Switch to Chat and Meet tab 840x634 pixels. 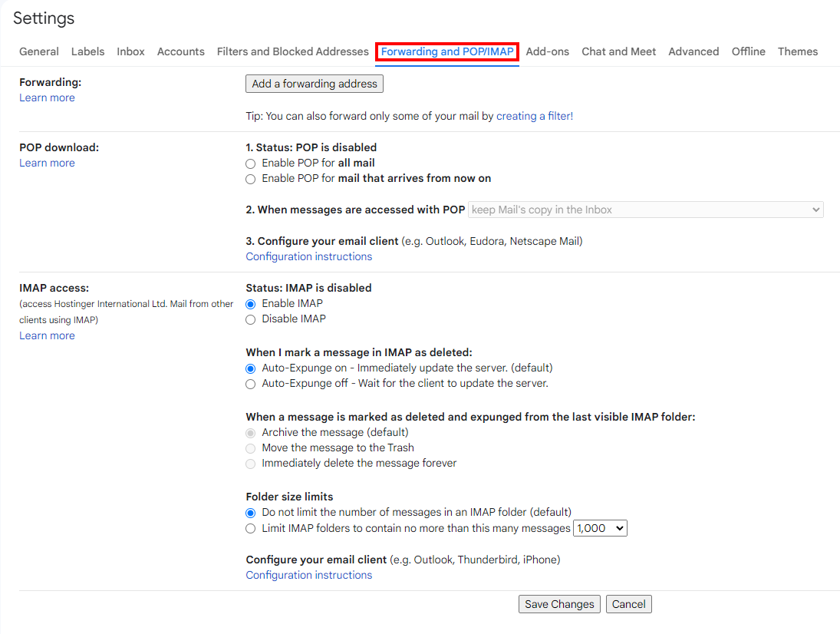tap(619, 51)
